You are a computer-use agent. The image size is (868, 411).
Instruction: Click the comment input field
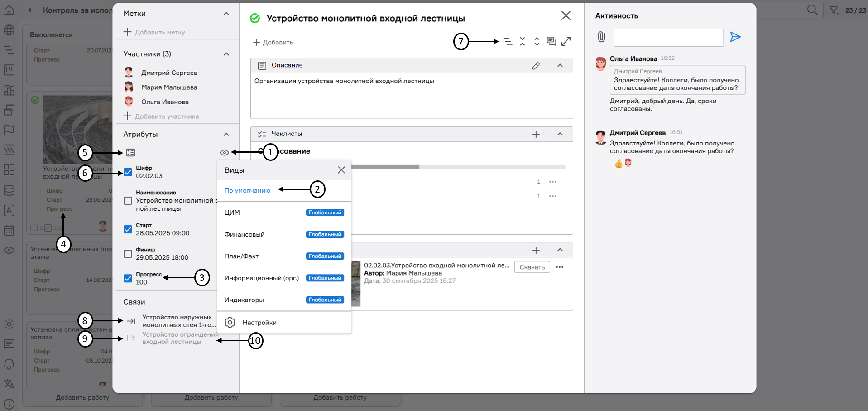click(668, 38)
